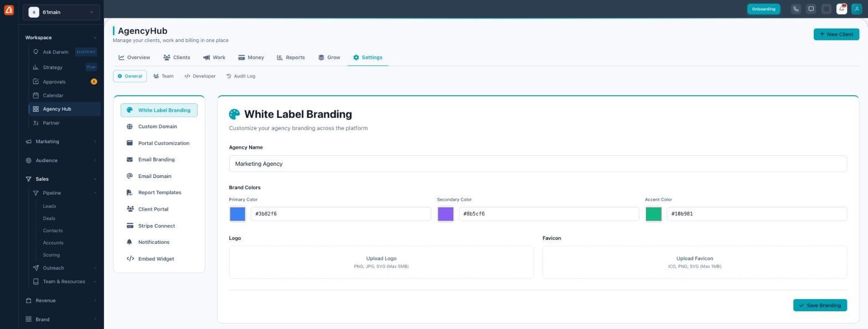Switch to the Reports tab
The width and height of the screenshot is (868, 329).
tap(291, 58)
